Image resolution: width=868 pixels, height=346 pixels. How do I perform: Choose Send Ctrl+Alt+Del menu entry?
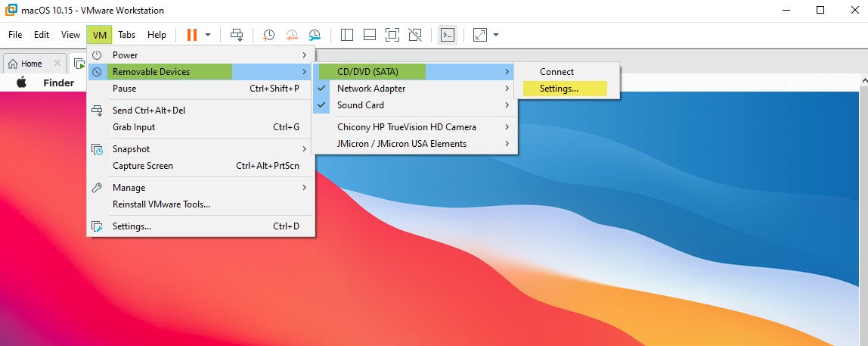pos(201,111)
